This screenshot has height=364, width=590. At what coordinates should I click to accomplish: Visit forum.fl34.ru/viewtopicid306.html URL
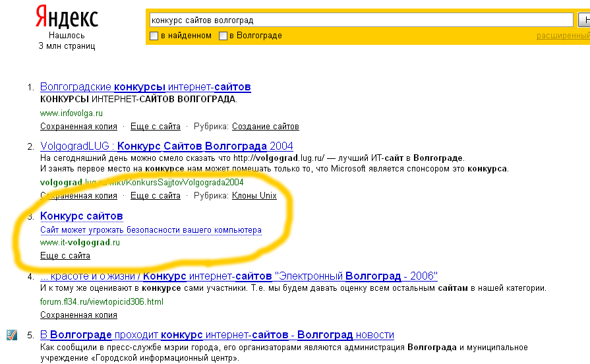pos(102,302)
